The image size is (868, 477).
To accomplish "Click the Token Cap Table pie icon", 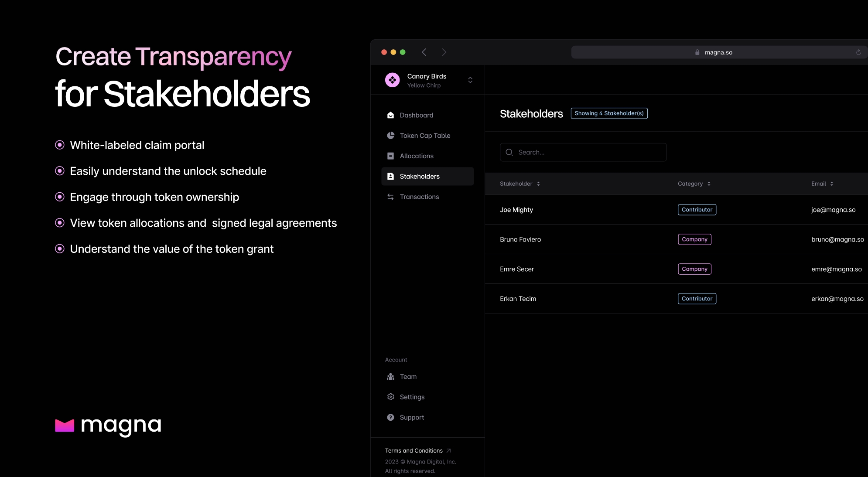I will point(390,136).
